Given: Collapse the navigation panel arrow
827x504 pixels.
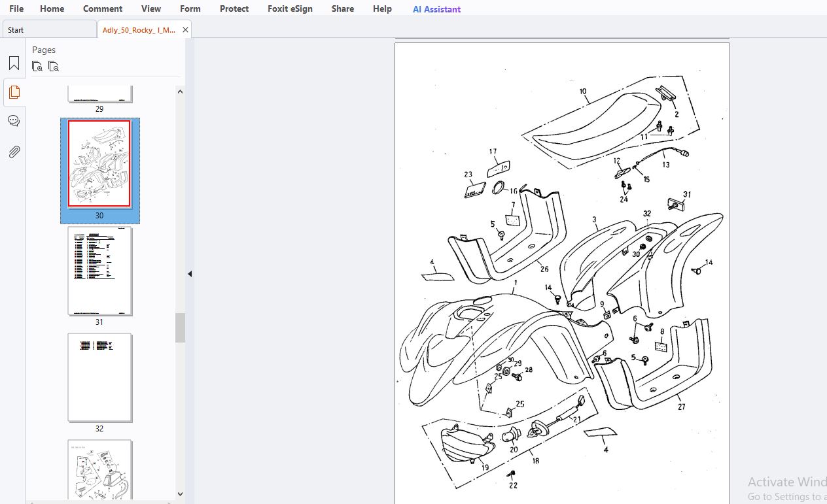Looking at the screenshot, I should tap(190, 274).
